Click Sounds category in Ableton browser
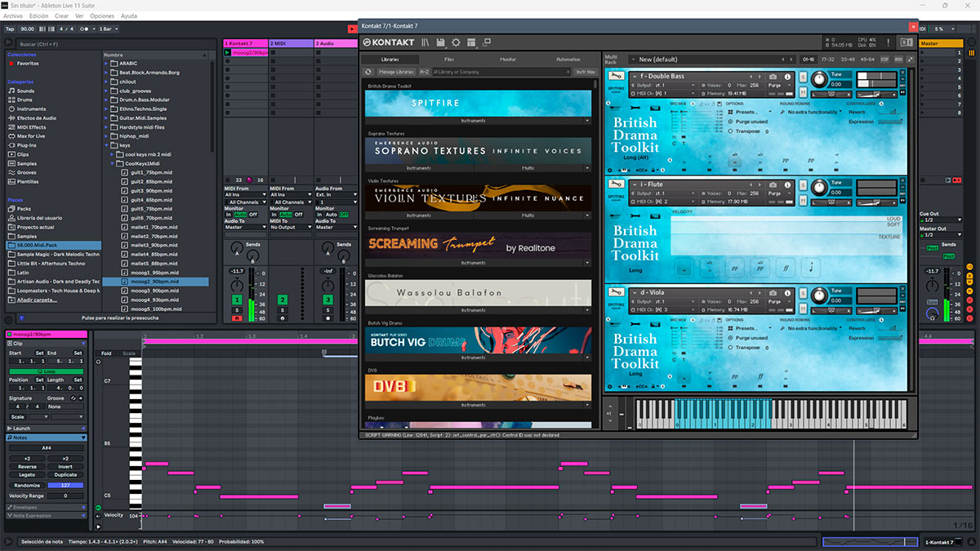980x551 pixels. (26, 91)
